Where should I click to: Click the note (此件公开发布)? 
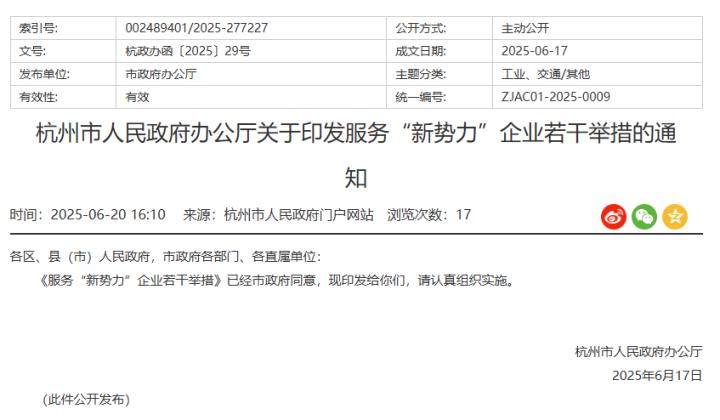tap(86, 399)
